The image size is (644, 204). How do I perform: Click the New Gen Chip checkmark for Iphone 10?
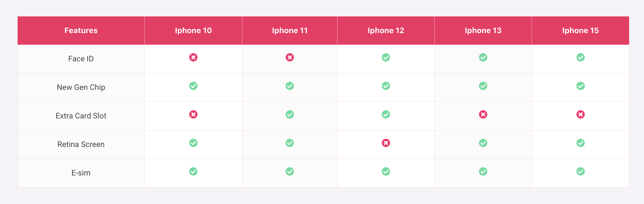click(193, 86)
